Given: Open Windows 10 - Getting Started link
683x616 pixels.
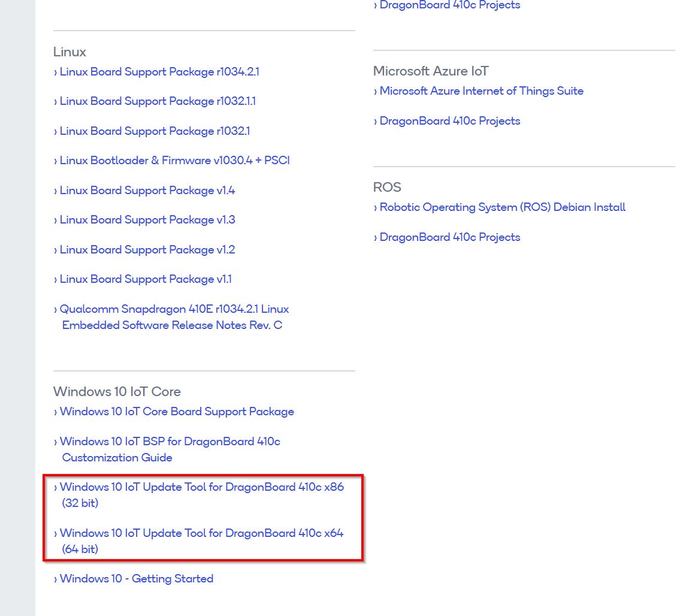Looking at the screenshot, I should click(137, 578).
